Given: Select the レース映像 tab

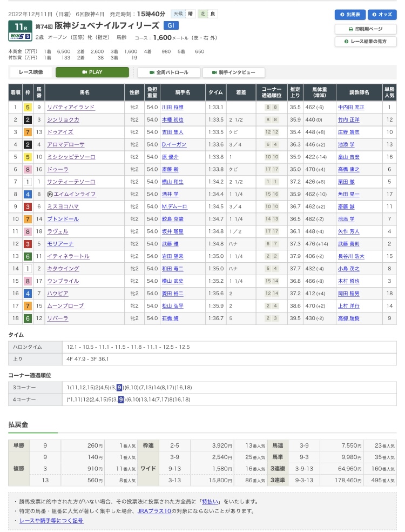Looking at the screenshot, I should 31,72.
